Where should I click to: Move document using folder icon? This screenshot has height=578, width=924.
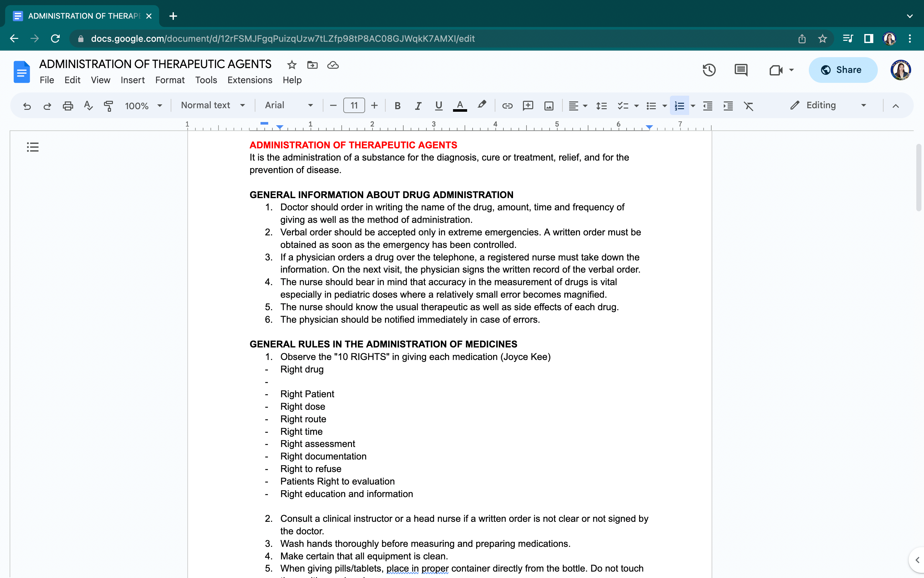[x=312, y=65]
